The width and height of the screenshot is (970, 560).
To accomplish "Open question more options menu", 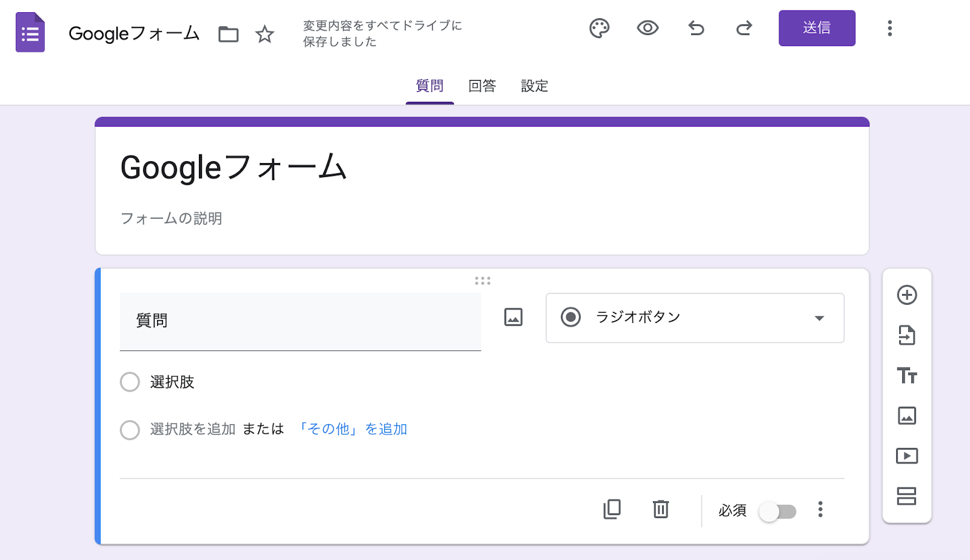I will coord(820,509).
